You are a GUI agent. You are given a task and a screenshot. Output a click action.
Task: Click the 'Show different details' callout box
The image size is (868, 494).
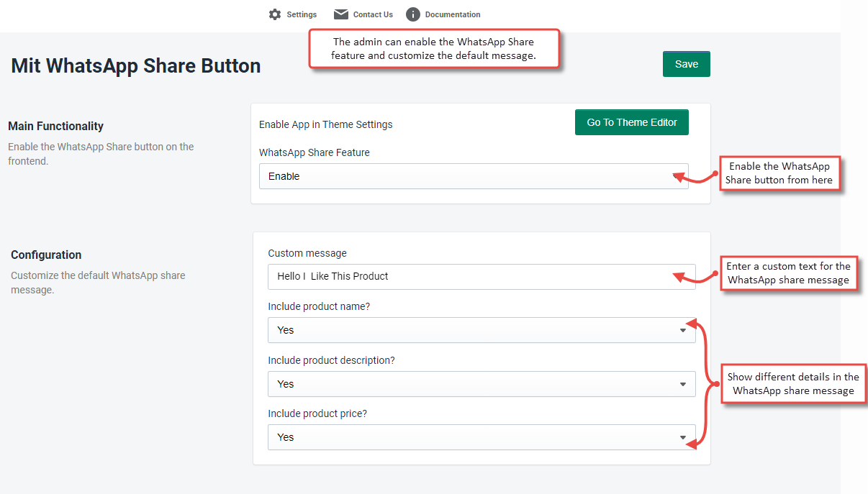[x=793, y=384]
